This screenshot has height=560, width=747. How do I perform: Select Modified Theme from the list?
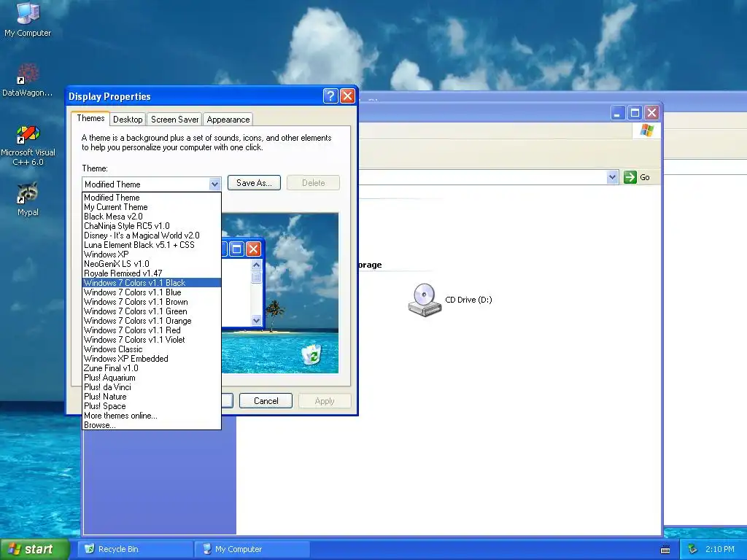coord(152,198)
